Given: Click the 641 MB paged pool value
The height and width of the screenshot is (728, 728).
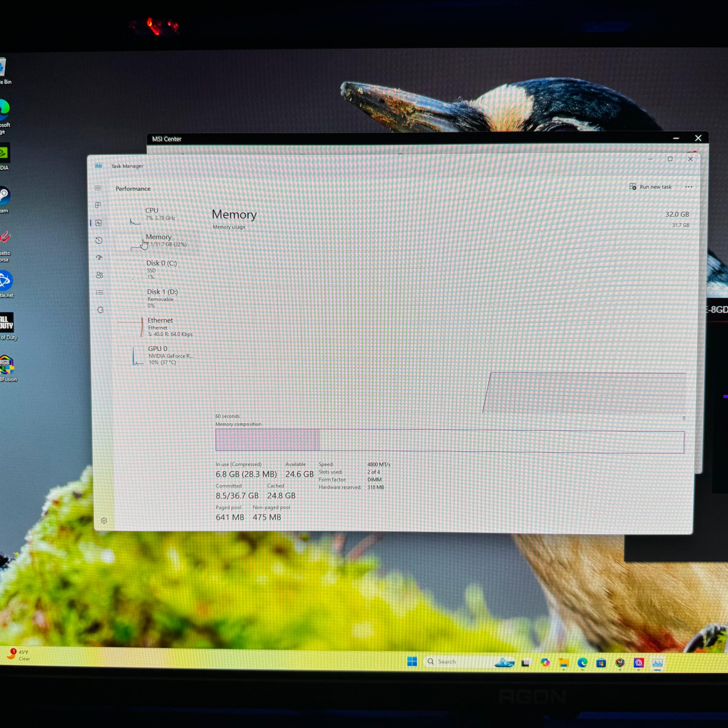Looking at the screenshot, I should pyautogui.click(x=230, y=517).
